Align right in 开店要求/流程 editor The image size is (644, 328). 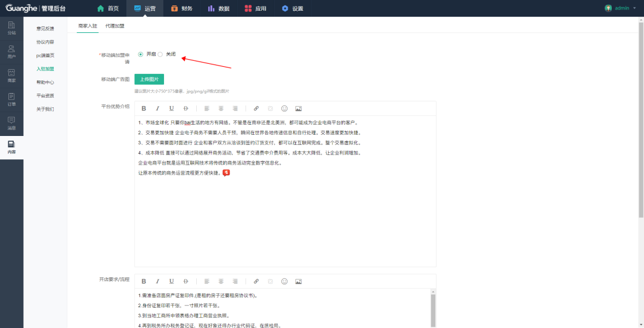click(235, 281)
